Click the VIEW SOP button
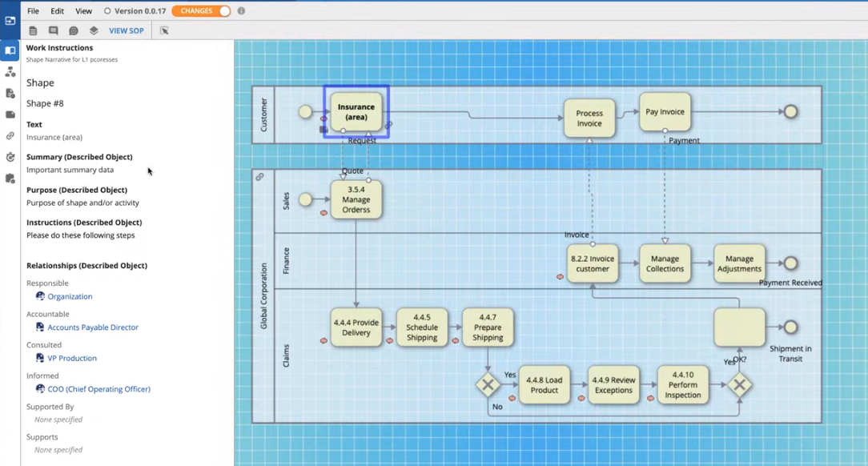Screen dimensions: 868x466 click(127, 31)
